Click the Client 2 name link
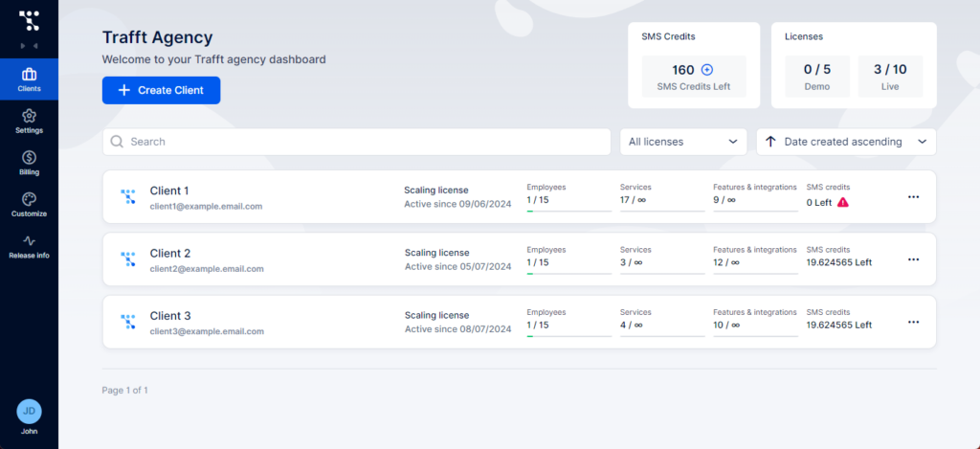Screen dimensions: 980x449 pyautogui.click(x=170, y=254)
